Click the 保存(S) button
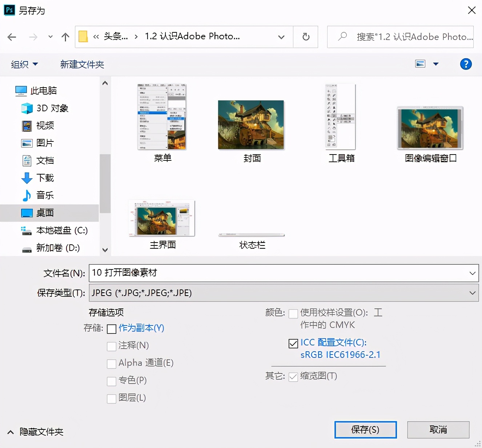The image size is (482, 448). [x=365, y=429]
